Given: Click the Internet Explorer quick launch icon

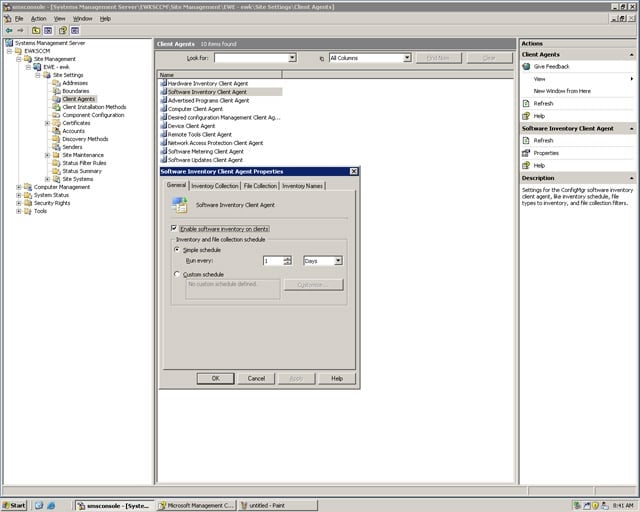Looking at the screenshot, I should point(51,505).
